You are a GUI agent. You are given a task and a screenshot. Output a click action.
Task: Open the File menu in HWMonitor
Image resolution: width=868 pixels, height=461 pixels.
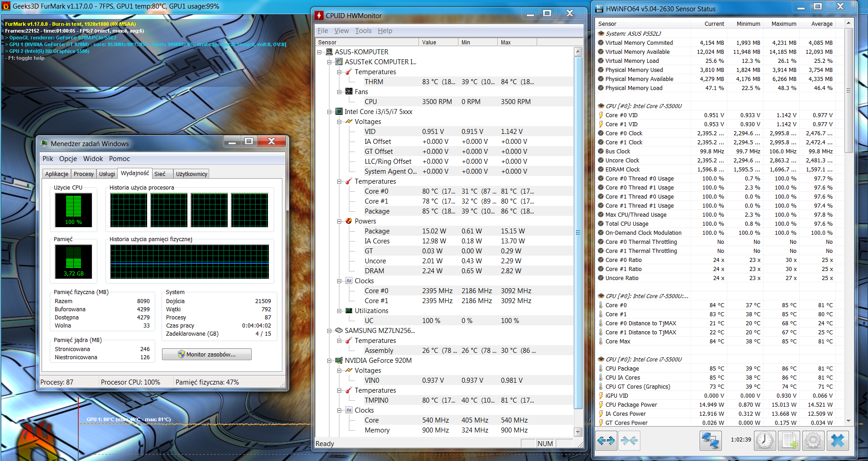click(323, 31)
